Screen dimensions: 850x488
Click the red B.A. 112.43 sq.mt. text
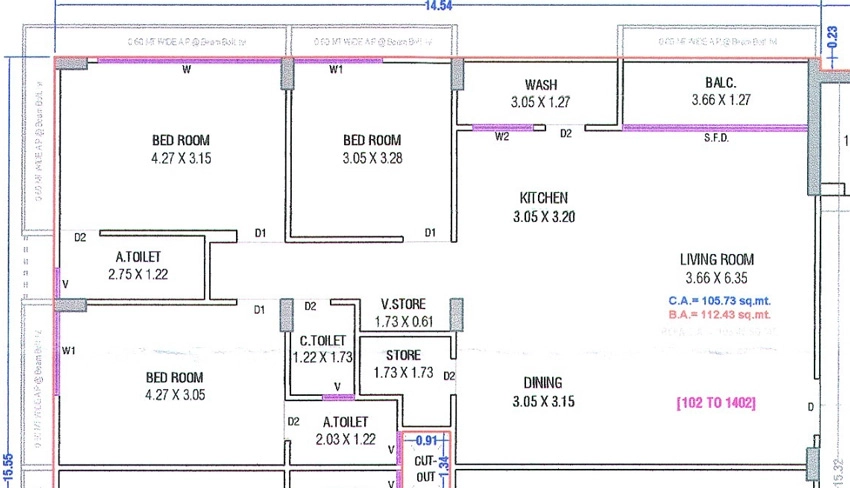(x=719, y=315)
